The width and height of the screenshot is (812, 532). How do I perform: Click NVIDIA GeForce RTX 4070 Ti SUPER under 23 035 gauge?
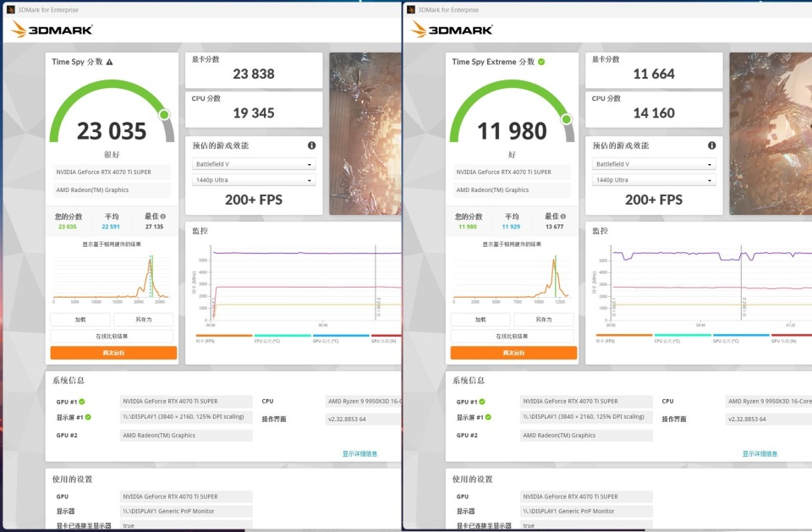112,172
